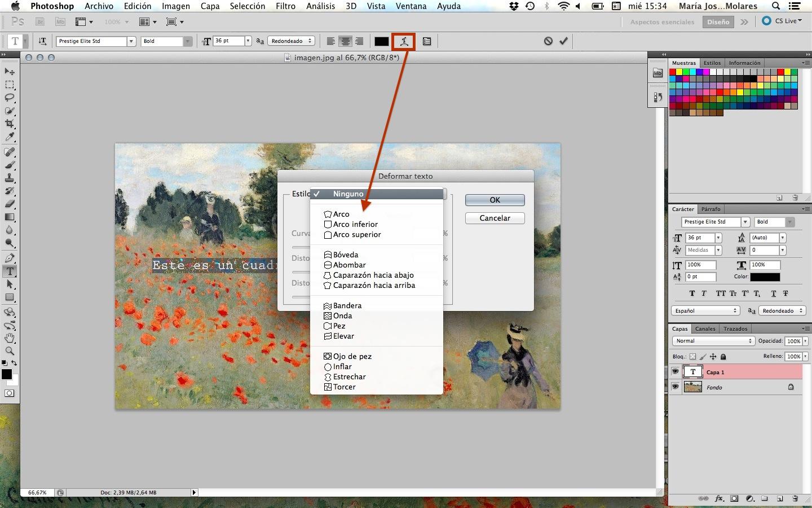Choose Bandera from the warp style list
Viewport: 812px width, 508px height.
pos(347,305)
